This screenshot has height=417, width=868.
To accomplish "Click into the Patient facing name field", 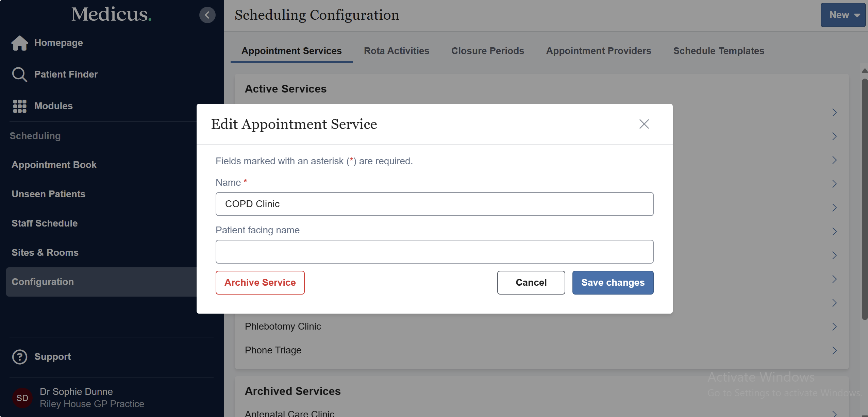I will (x=434, y=252).
